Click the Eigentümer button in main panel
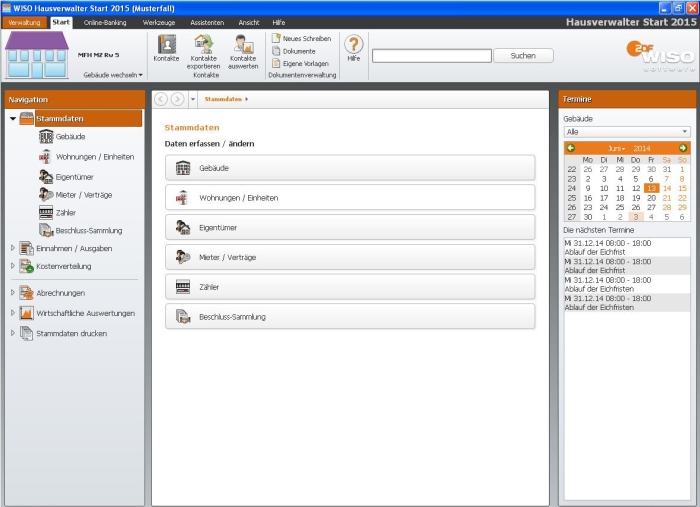Screen dimensions: 700x507 [x=350, y=228]
